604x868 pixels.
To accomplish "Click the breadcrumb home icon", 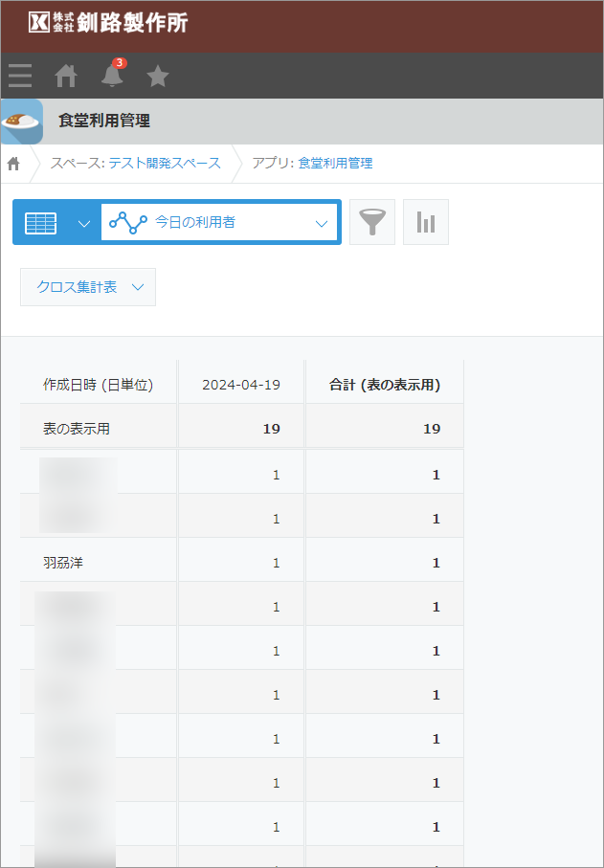I will click(13, 164).
